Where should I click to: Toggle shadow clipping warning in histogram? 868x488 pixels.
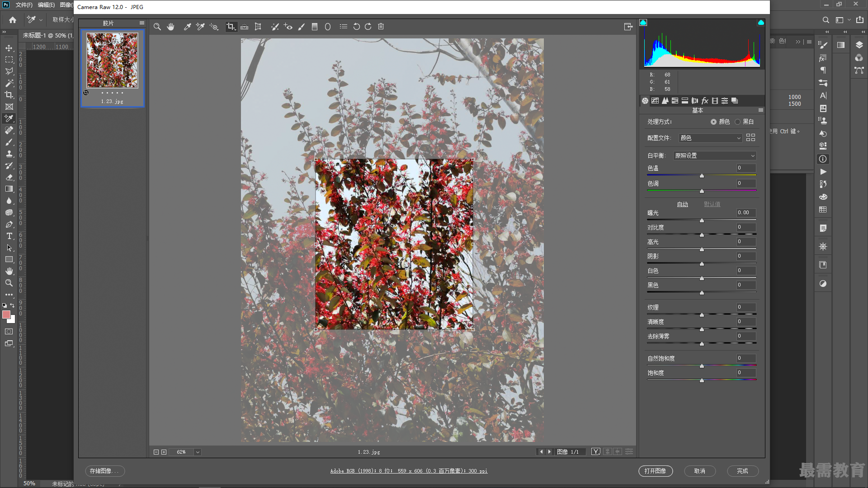[x=643, y=22]
